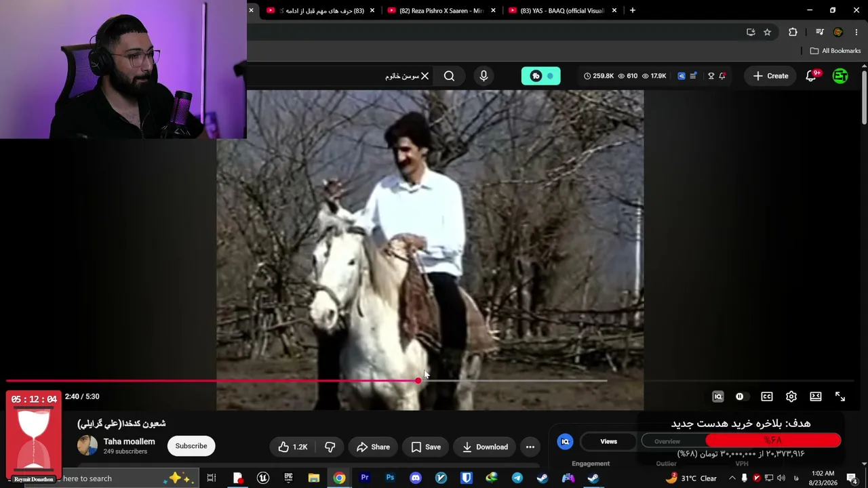Open the TubeBuddy extension button
This screenshot has width=868, height=488.
click(x=540, y=76)
